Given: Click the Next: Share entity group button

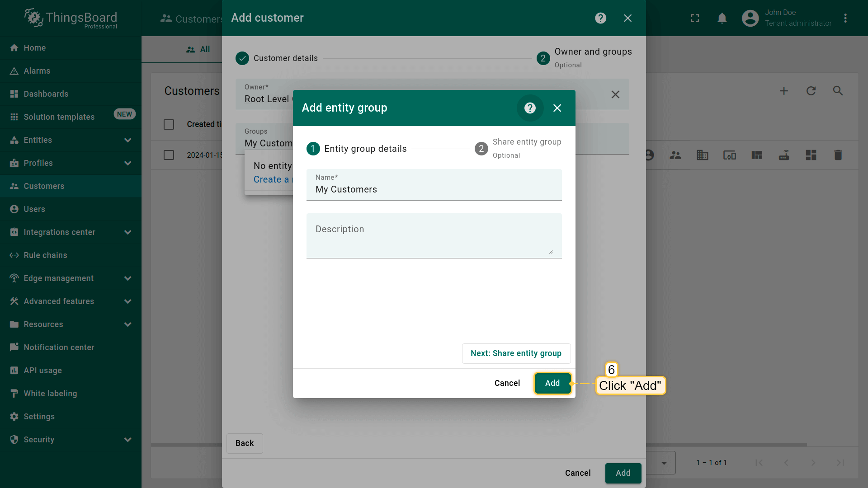Looking at the screenshot, I should [516, 353].
